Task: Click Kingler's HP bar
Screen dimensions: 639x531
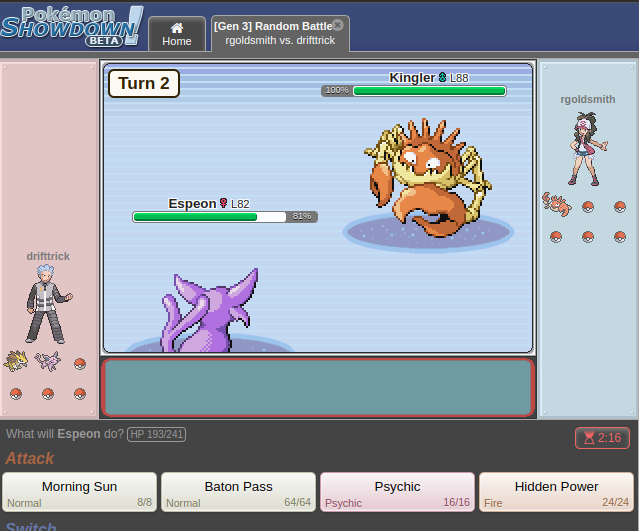Action: pos(414,91)
